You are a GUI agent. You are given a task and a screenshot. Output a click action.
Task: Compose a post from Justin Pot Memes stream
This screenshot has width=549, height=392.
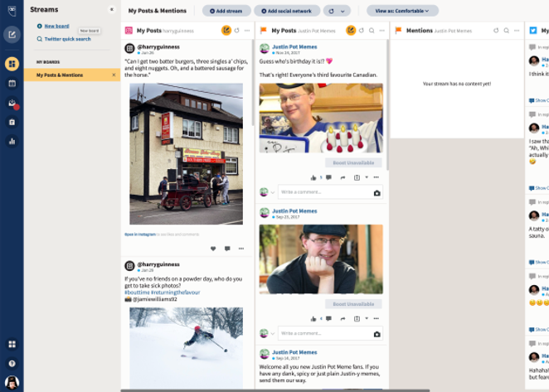[351, 31]
